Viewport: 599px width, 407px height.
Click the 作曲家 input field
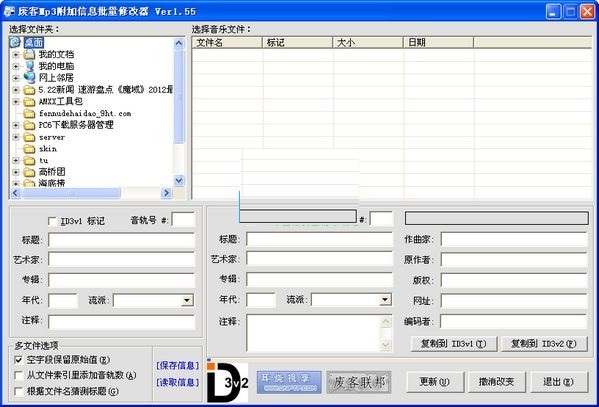(514, 240)
